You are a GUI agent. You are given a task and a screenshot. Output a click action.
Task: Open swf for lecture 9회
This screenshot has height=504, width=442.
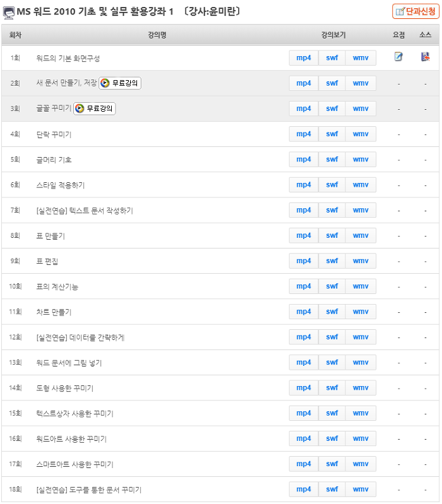tap(332, 261)
